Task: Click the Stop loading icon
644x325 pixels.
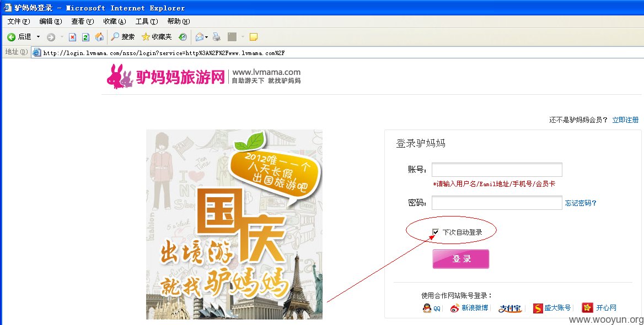Action: click(x=72, y=37)
